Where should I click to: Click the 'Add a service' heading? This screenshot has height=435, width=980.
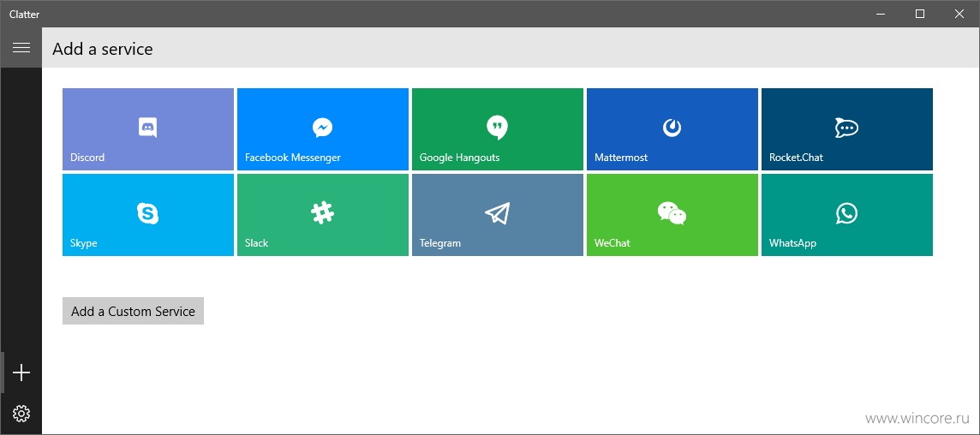click(103, 49)
